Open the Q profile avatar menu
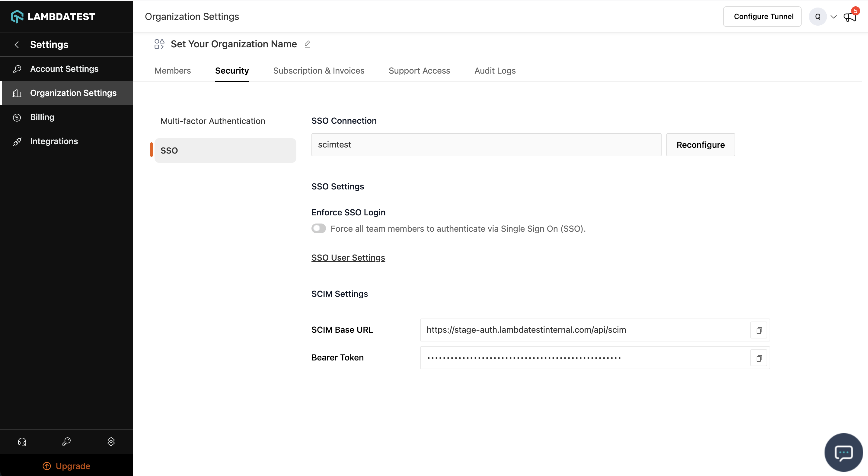The height and width of the screenshot is (476, 868). 818,17
